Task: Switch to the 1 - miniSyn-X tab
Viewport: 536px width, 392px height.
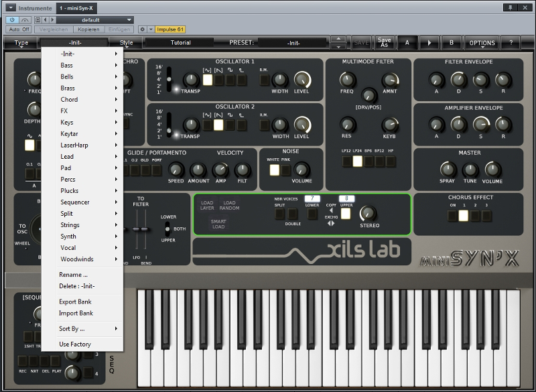Action: pyautogui.click(x=76, y=8)
